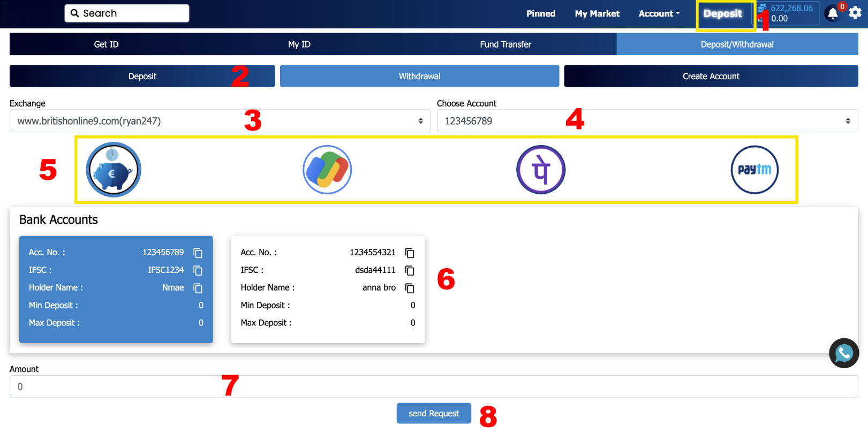Click the coins icon beside the balance

click(x=762, y=9)
